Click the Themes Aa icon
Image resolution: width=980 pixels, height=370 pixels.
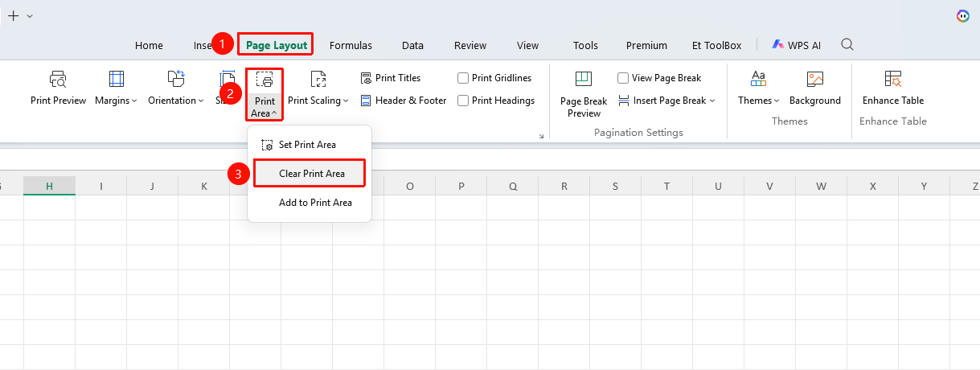[758, 79]
